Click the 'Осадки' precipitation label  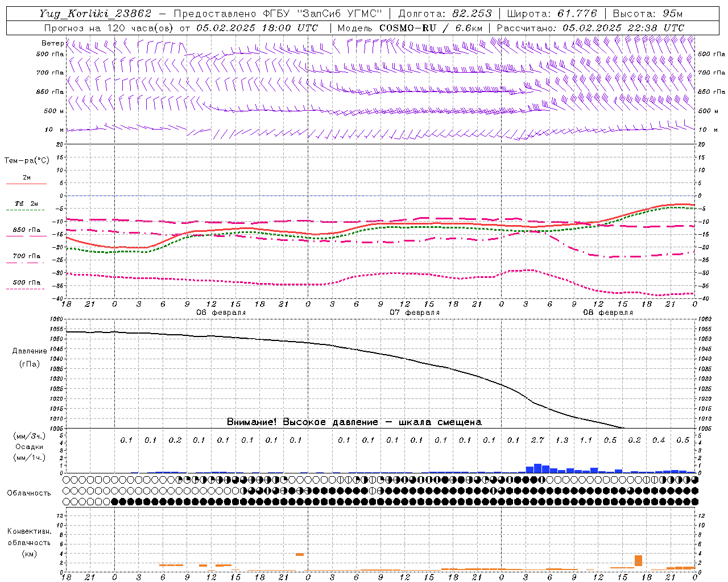[x=30, y=447]
